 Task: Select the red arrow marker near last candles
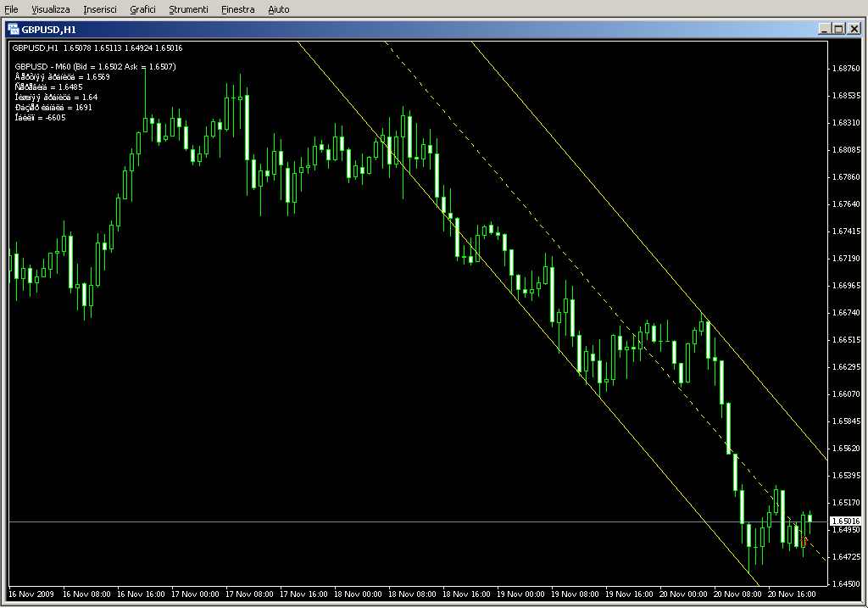[x=804, y=540]
